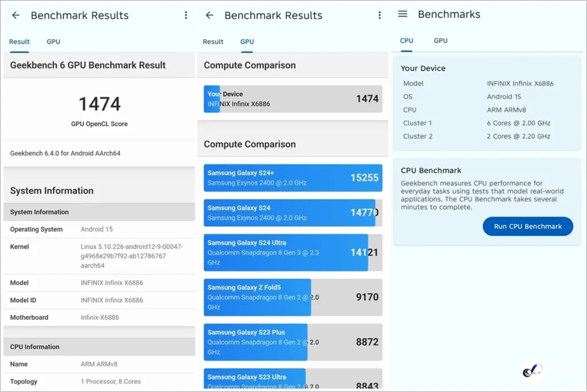Click the 'Samsung Galaxy S23 Ultra' device name
This screenshot has width=587, height=392.
pos(246,377)
